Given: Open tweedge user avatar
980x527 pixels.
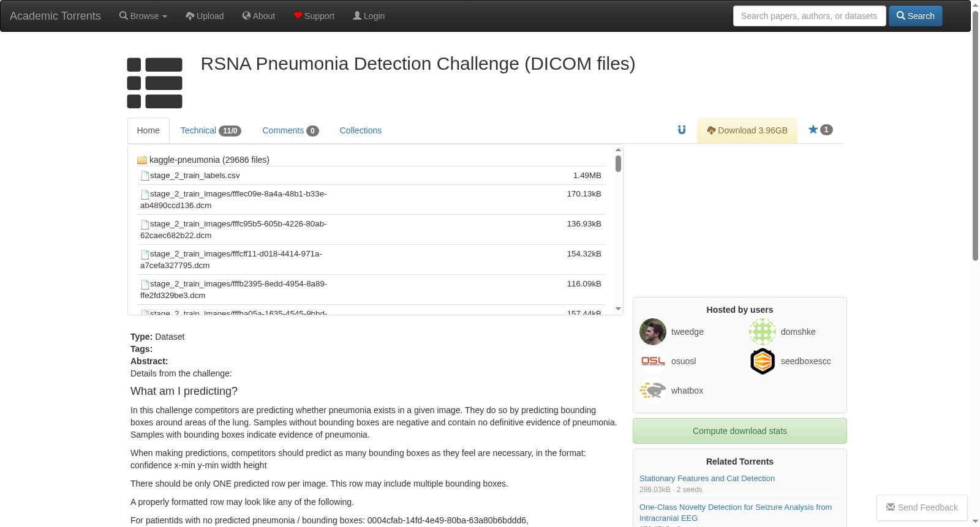Looking at the screenshot, I should click(x=653, y=332).
